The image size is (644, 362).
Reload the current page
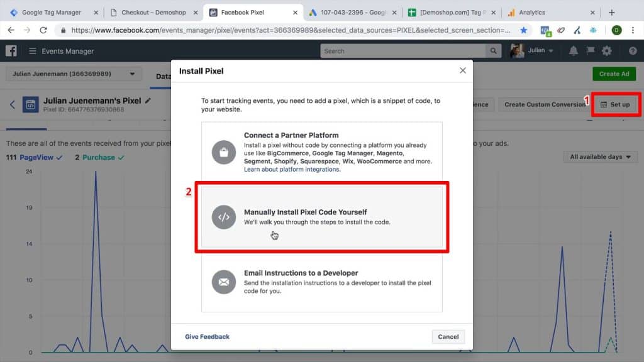(x=43, y=30)
